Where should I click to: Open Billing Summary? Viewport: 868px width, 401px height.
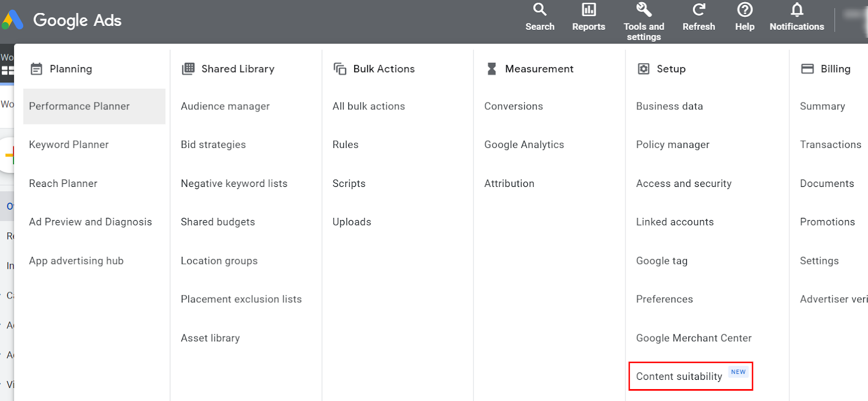(822, 106)
